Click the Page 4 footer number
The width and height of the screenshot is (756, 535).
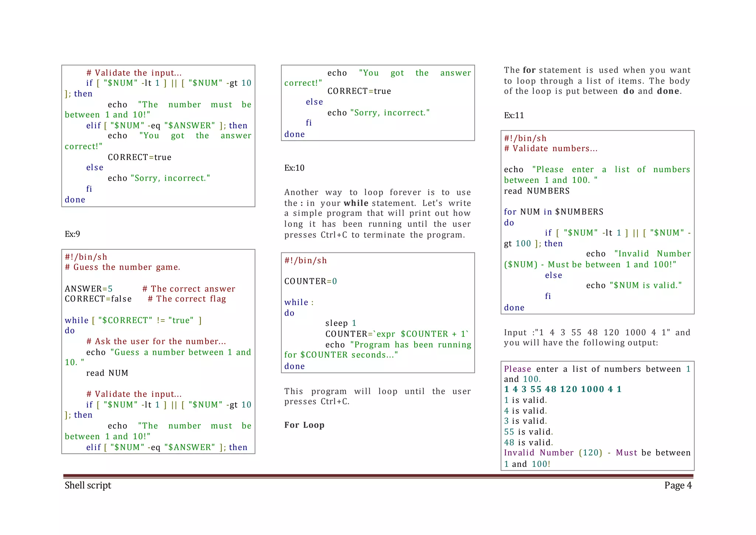click(678, 485)
